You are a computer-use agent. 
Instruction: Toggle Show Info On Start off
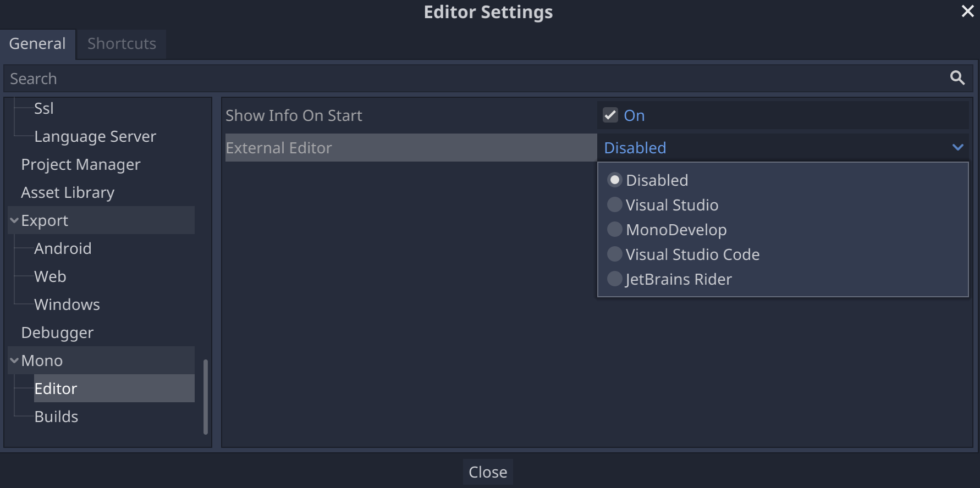(x=610, y=115)
